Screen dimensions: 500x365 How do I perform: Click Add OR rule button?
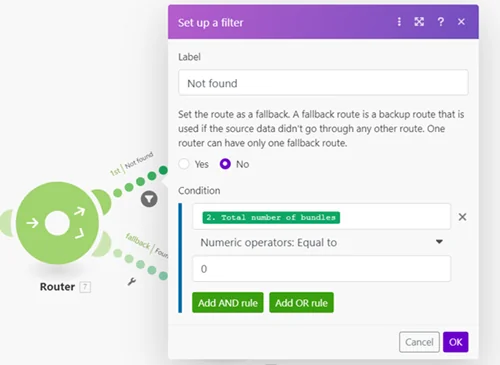click(x=301, y=303)
